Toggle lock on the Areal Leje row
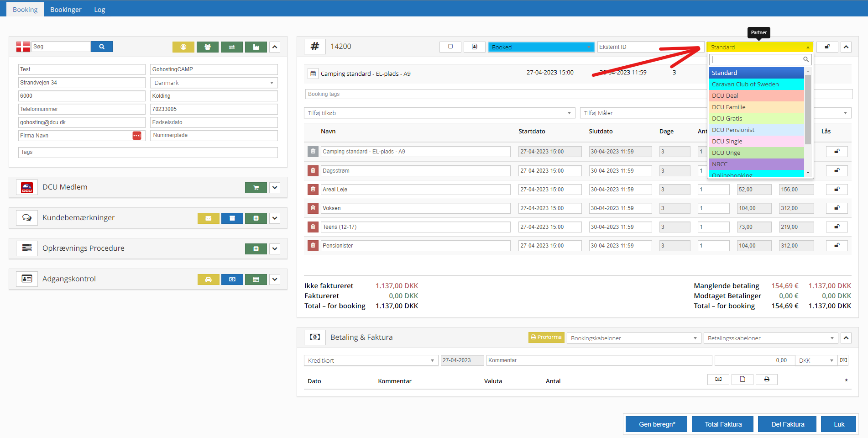 [837, 190]
